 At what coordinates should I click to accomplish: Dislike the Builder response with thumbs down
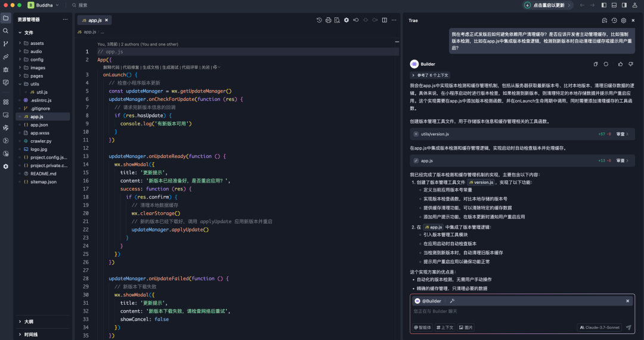[x=630, y=64]
